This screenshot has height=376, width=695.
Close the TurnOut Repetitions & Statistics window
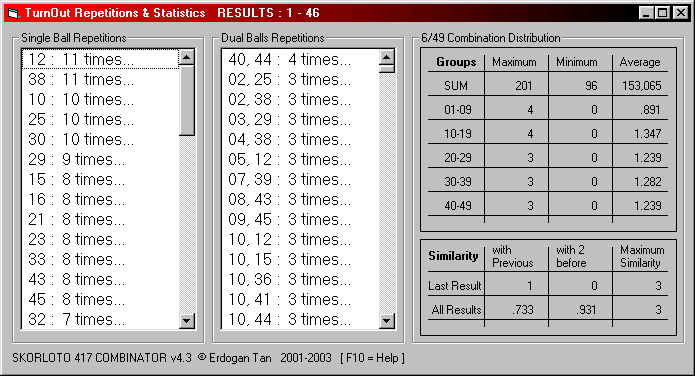(x=680, y=13)
